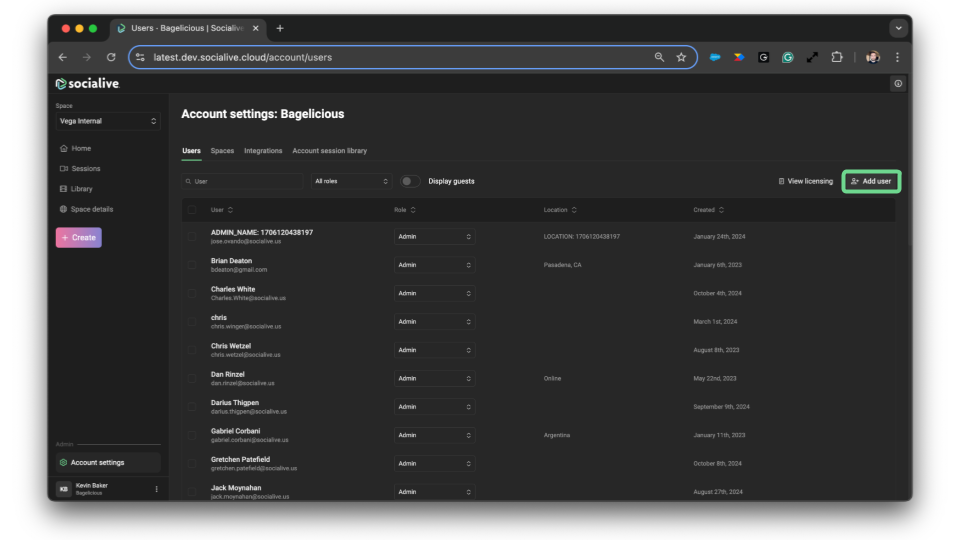
Task: Select Brian Deaton's checkbox
Action: (x=192, y=264)
